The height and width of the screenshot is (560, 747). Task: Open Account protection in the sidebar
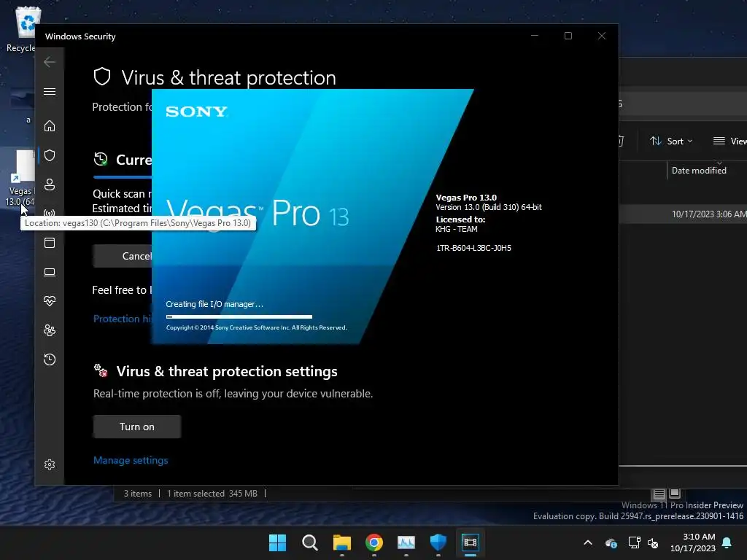(50, 184)
